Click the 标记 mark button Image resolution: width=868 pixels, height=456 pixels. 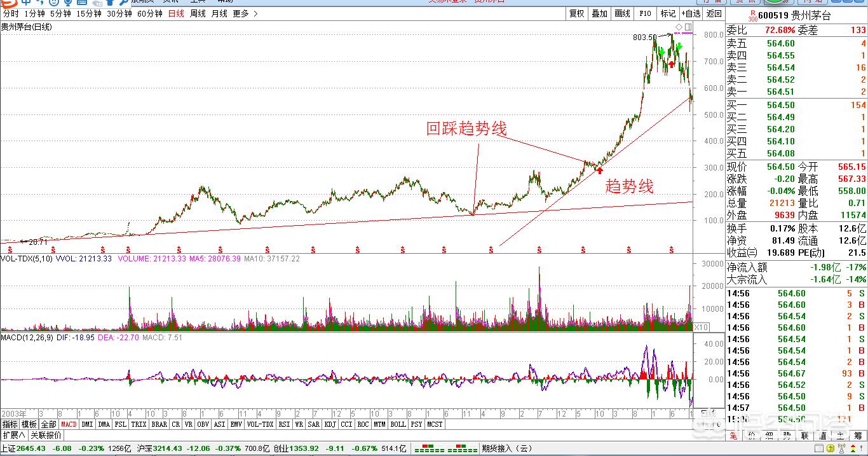tap(668, 13)
